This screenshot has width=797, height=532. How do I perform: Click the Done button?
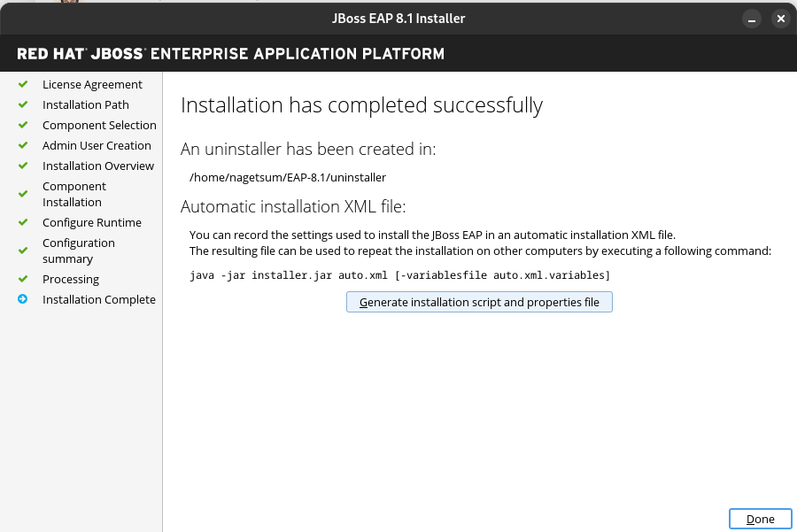click(761, 519)
